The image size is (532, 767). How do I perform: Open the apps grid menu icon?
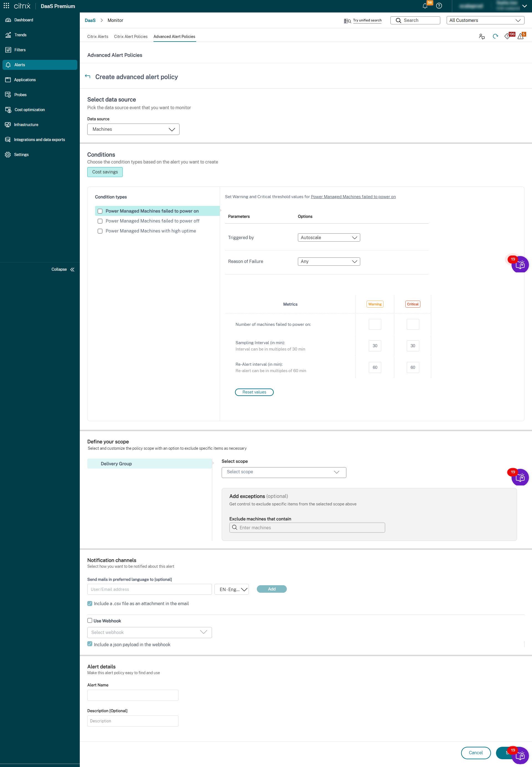6,6
